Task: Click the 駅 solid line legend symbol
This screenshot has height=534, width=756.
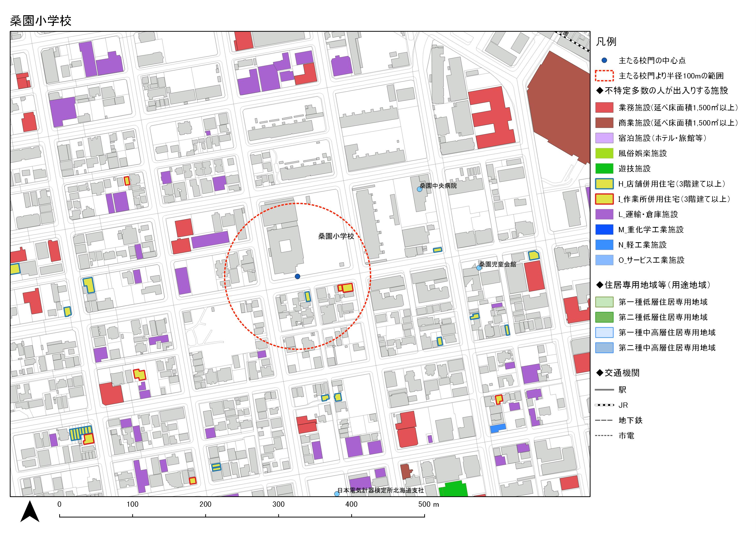Action: coord(604,390)
